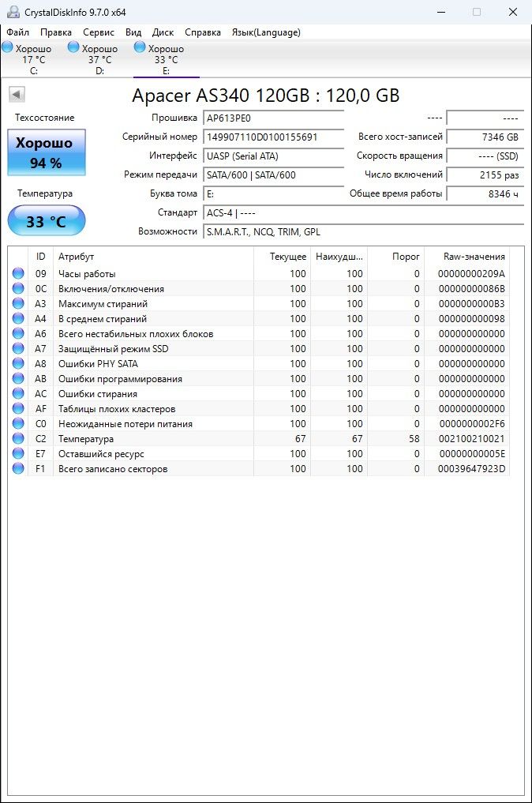532x803 pixels.
Task: Open the Диск menu
Action: tap(163, 32)
